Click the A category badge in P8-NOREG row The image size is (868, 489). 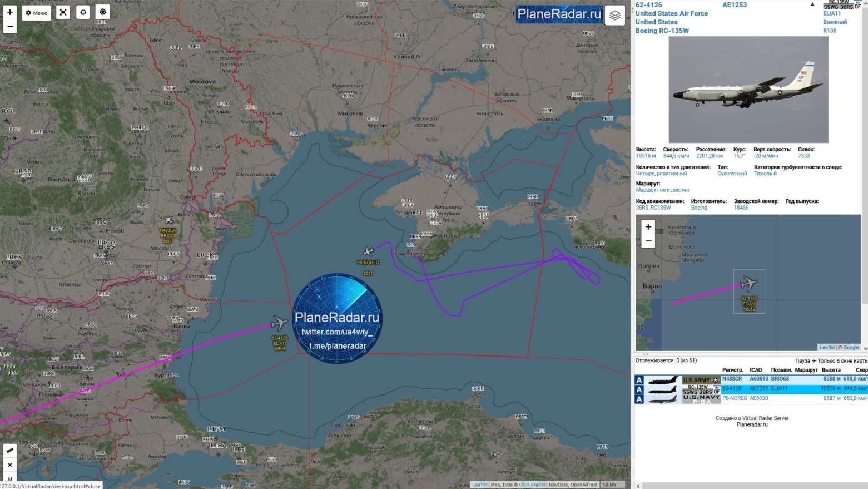click(639, 399)
